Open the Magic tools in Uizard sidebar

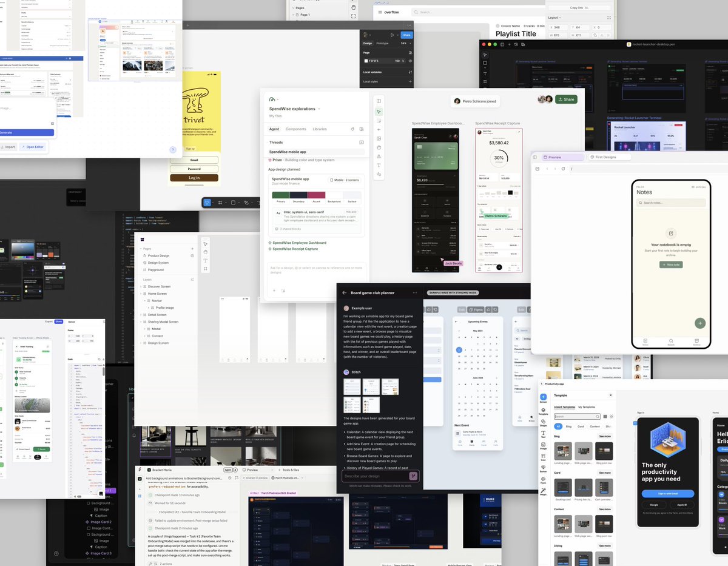tap(543, 491)
